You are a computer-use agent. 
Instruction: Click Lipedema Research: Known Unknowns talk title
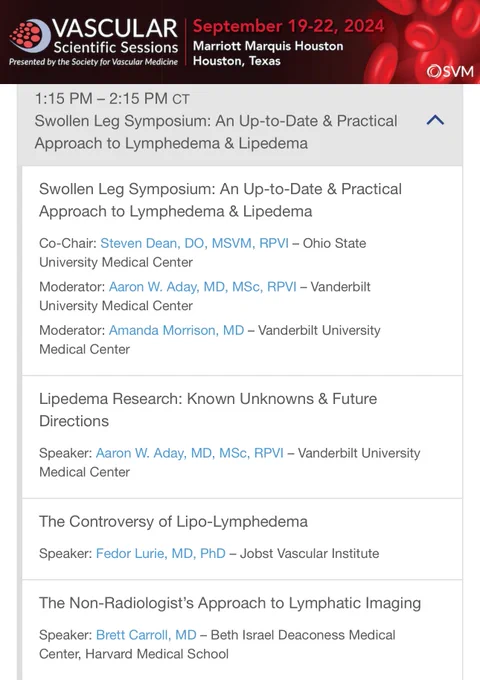208,409
